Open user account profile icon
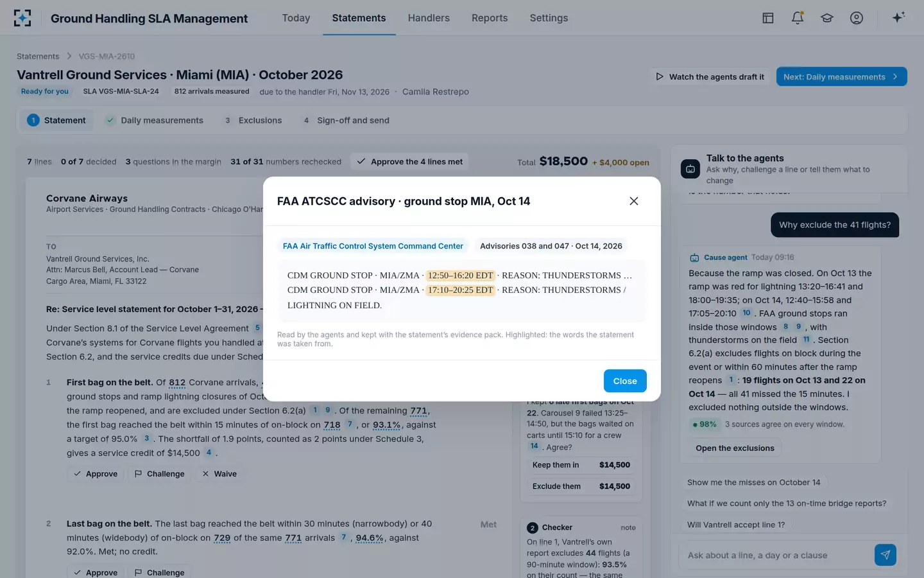 (x=857, y=18)
